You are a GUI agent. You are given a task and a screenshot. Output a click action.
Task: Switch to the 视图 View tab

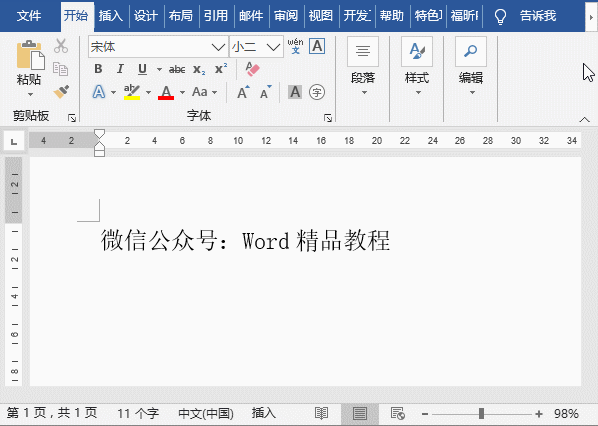[x=321, y=16]
